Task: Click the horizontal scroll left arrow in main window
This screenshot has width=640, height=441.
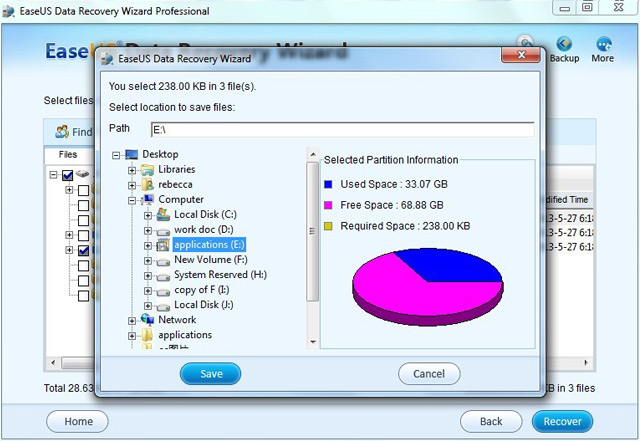Action: tap(53, 363)
